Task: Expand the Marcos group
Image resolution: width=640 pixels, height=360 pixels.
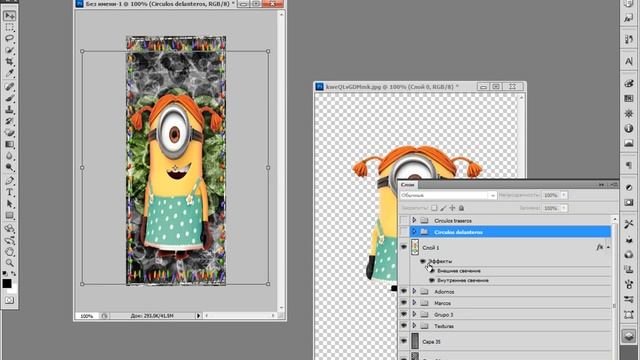Action: pos(414,303)
